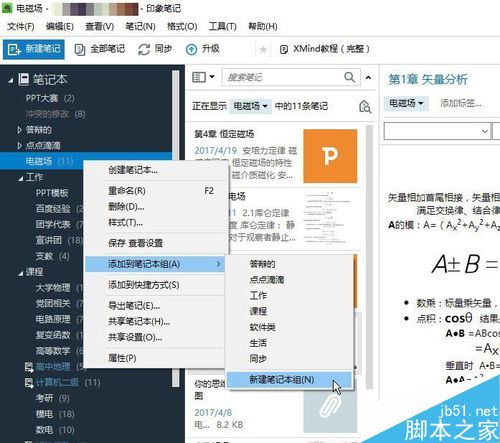Select the PPT大赛 notebook
Image resolution: width=500 pixels, height=443 pixels.
[x=50, y=98]
